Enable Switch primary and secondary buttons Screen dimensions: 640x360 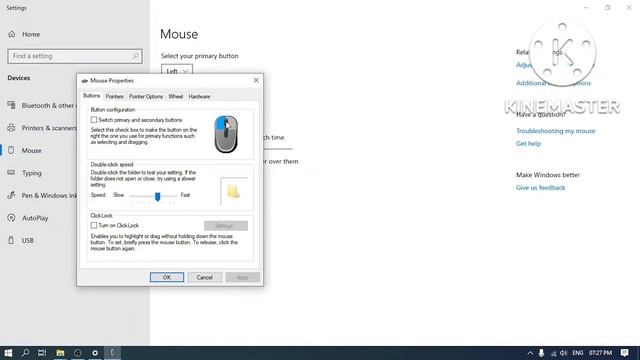94,120
